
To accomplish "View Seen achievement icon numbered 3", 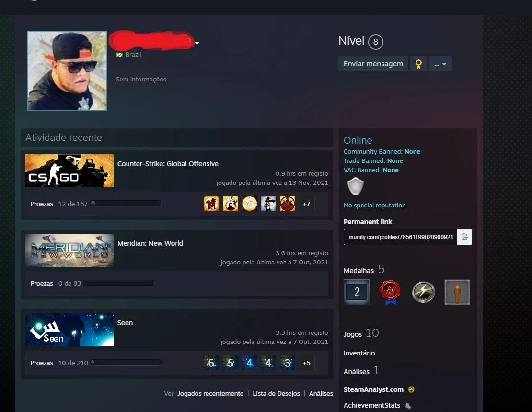I will tap(288, 363).
